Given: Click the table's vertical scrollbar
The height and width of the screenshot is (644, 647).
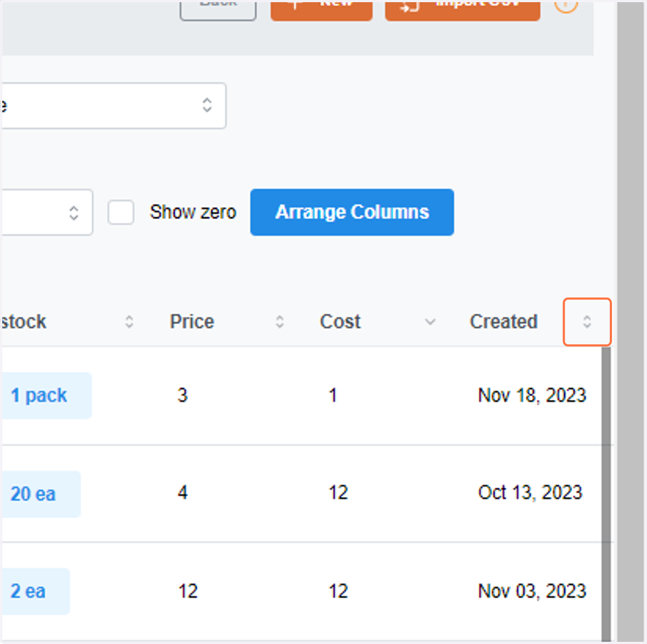Looking at the screenshot, I should pyautogui.click(x=607, y=494).
